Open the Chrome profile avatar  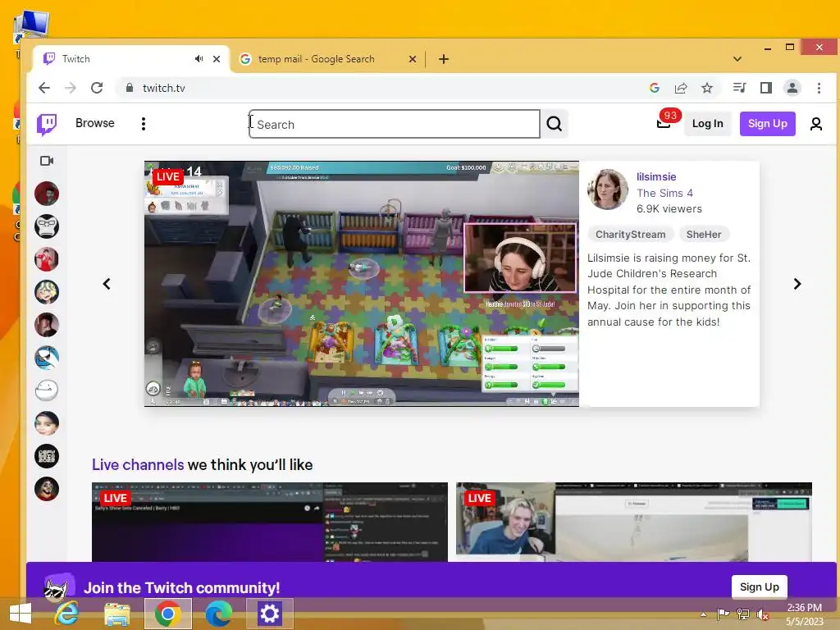(x=792, y=88)
